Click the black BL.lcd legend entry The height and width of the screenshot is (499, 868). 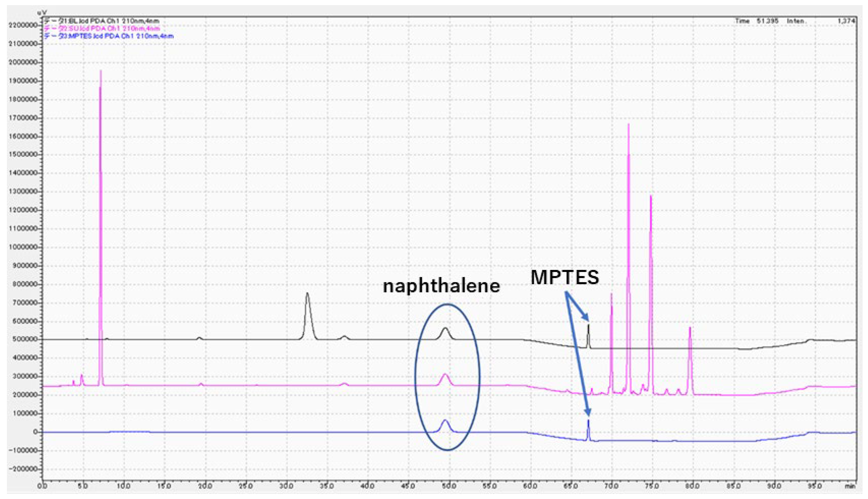[102, 21]
